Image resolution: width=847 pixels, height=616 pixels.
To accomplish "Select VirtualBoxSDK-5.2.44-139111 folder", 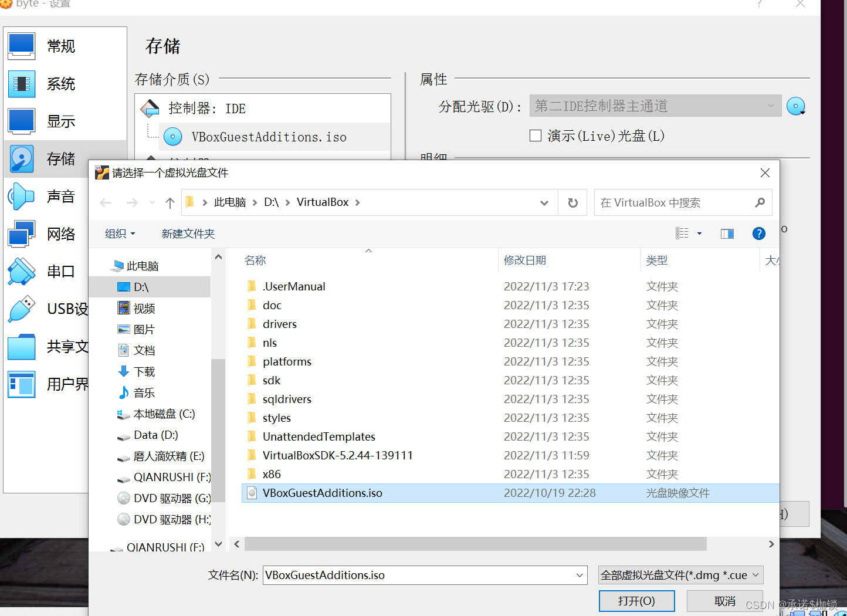I will tap(337, 455).
